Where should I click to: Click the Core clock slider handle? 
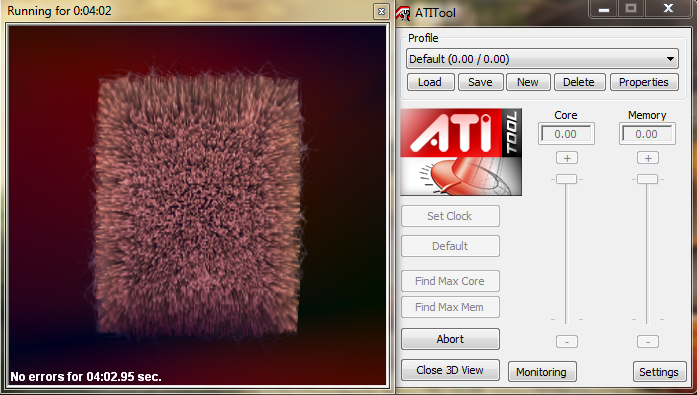click(x=567, y=179)
